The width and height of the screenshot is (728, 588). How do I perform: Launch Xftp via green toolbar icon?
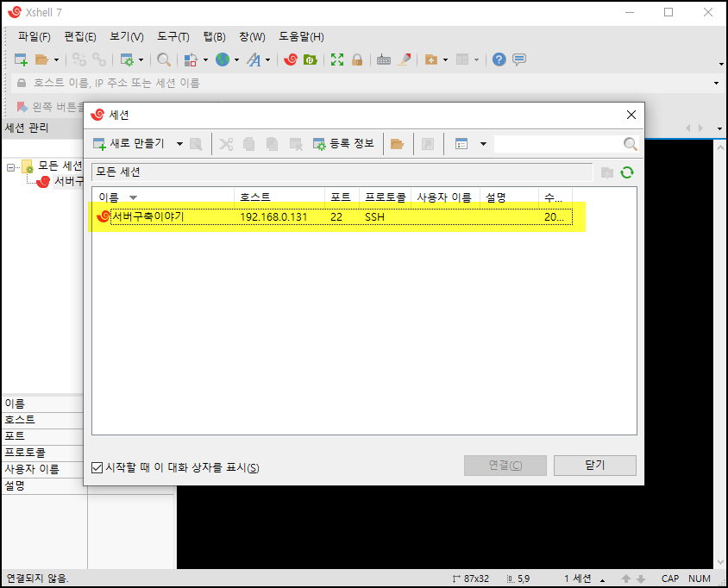click(310, 59)
